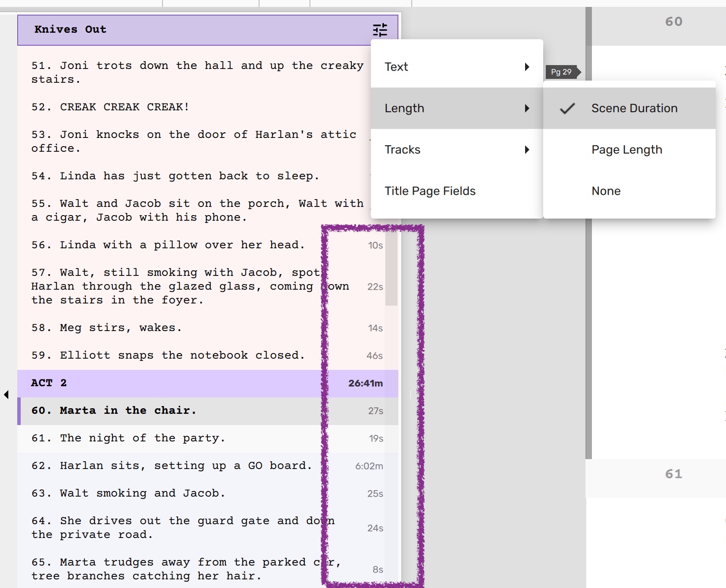
Task: Open the outline settings sliders icon
Action: click(x=380, y=30)
